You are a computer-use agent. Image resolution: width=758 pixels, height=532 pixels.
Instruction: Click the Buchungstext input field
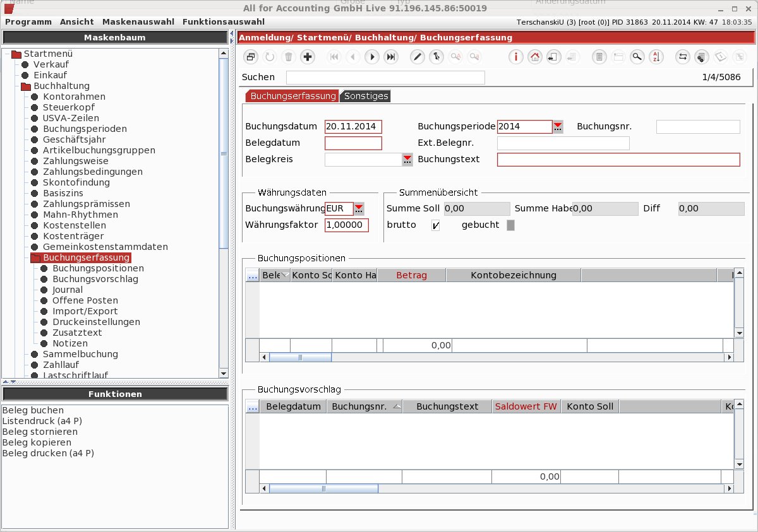point(618,160)
